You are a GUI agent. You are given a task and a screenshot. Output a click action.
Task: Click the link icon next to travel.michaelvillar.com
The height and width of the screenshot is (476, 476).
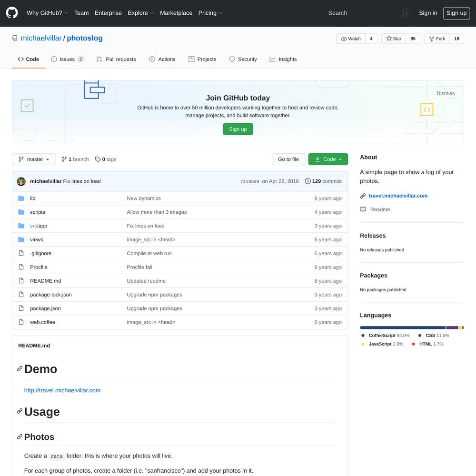coord(363,196)
